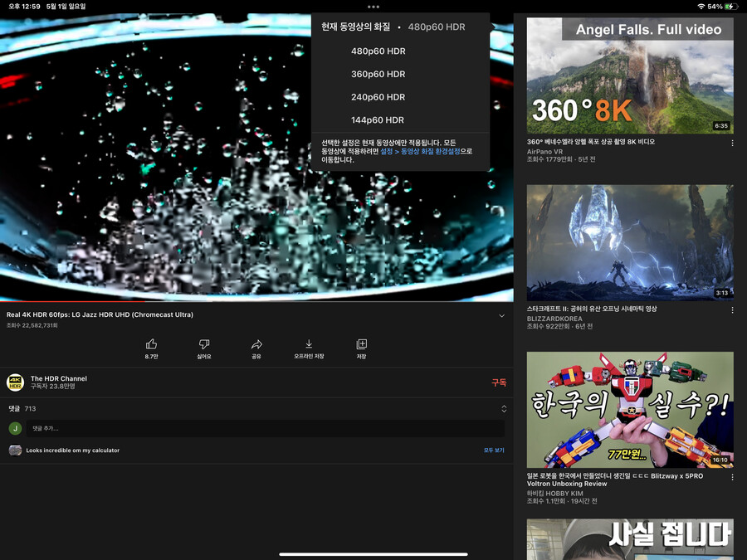Viewport: 747px width, 560px height.
Task: Open 설정 > 동영상 화질 환경설정 link
Action: click(x=420, y=152)
